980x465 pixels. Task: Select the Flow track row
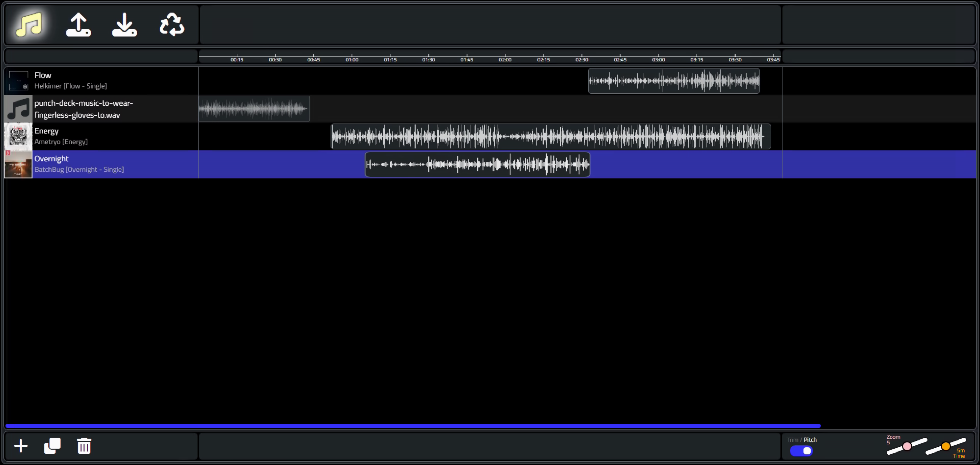[x=490, y=81]
